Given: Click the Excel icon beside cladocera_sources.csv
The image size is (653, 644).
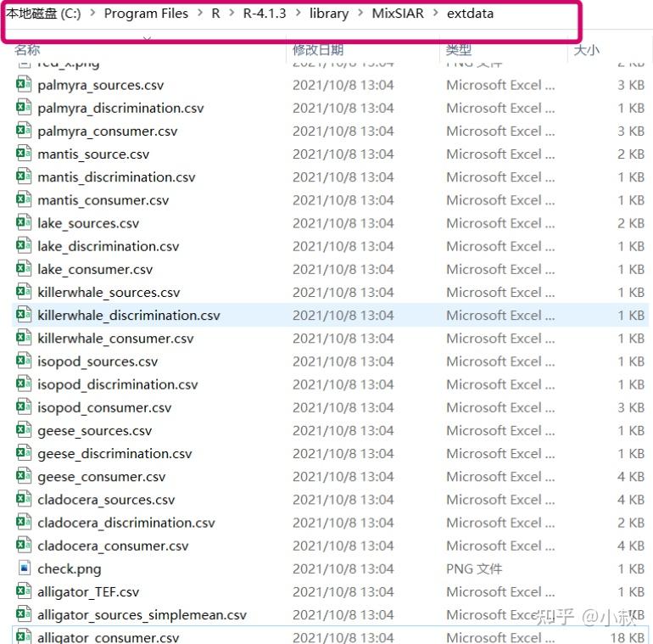Looking at the screenshot, I should click(x=24, y=500).
